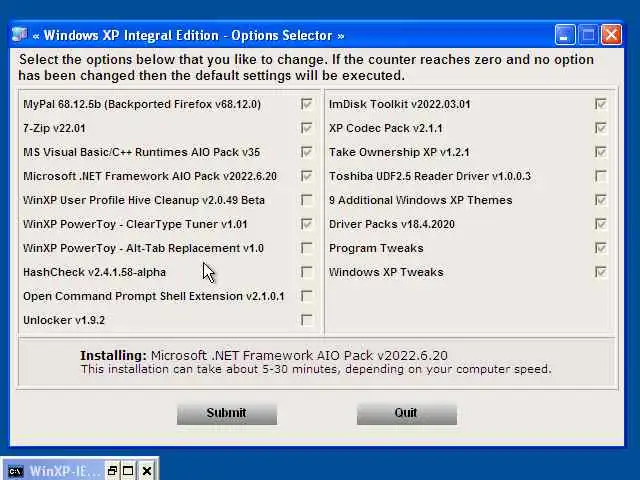This screenshot has width=640, height=480.
Task: Click Driver Packs v18.4.2020 label
Action: pyautogui.click(x=392, y=224)
